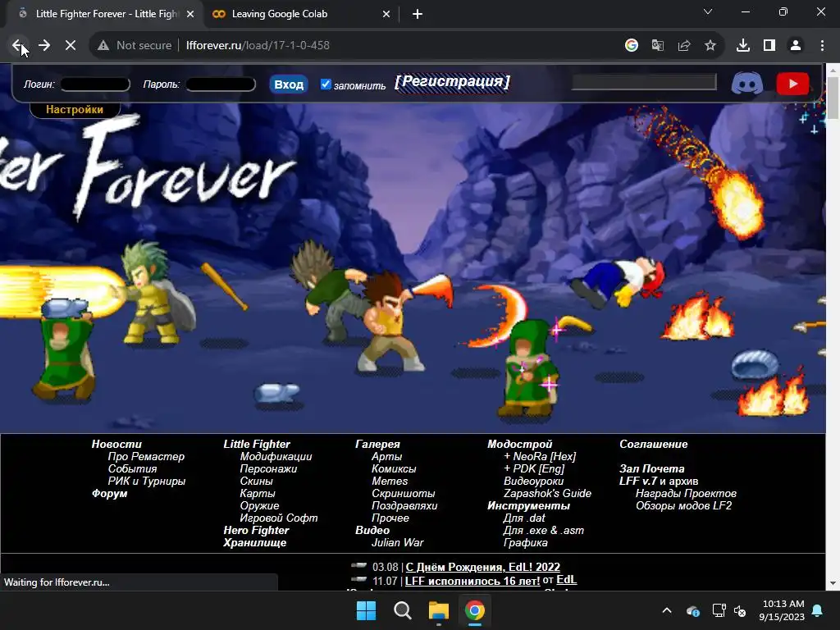Open the Галерея menu heading
This screenshot has width=840, height=630.
coord(377,444)
